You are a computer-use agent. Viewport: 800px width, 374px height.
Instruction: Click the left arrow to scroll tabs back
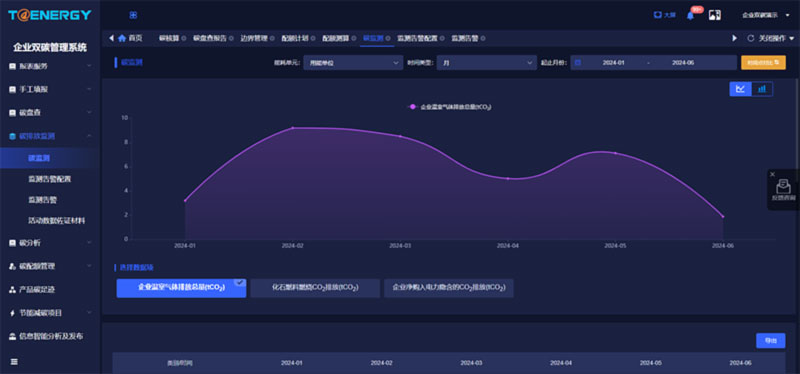[111, 38]
